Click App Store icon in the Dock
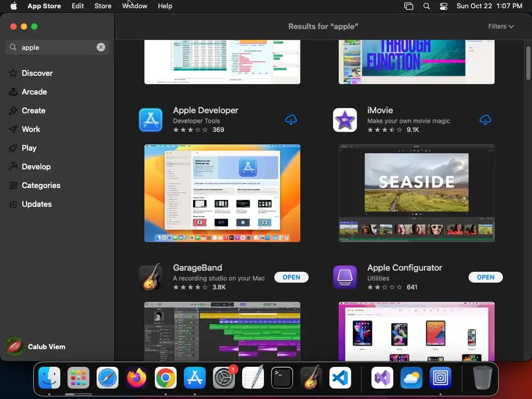532x399 pixels. point(195,378)
